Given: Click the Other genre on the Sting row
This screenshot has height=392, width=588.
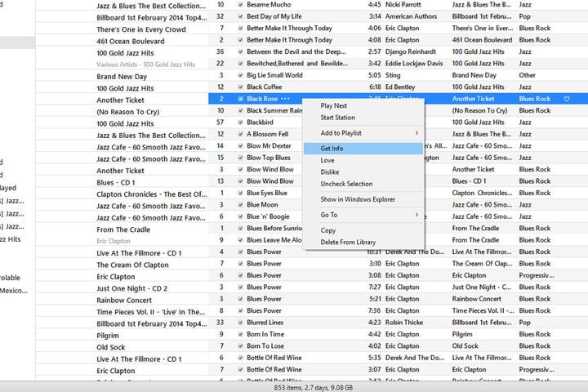Looking at the screenshot, I should (x=528, y=75).
